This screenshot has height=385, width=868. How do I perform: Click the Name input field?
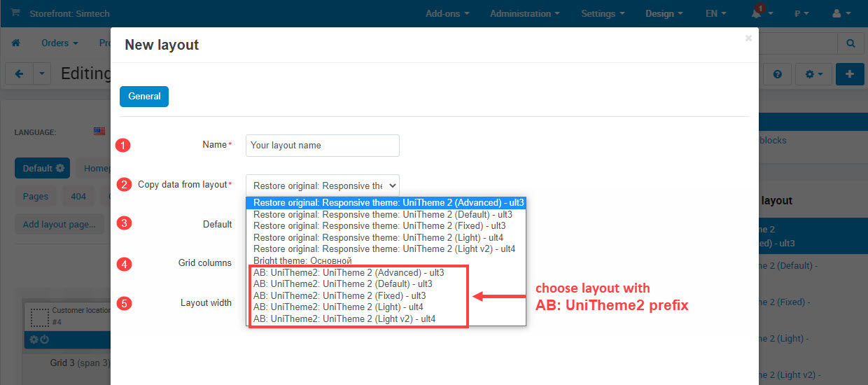[x=323, y=146]
